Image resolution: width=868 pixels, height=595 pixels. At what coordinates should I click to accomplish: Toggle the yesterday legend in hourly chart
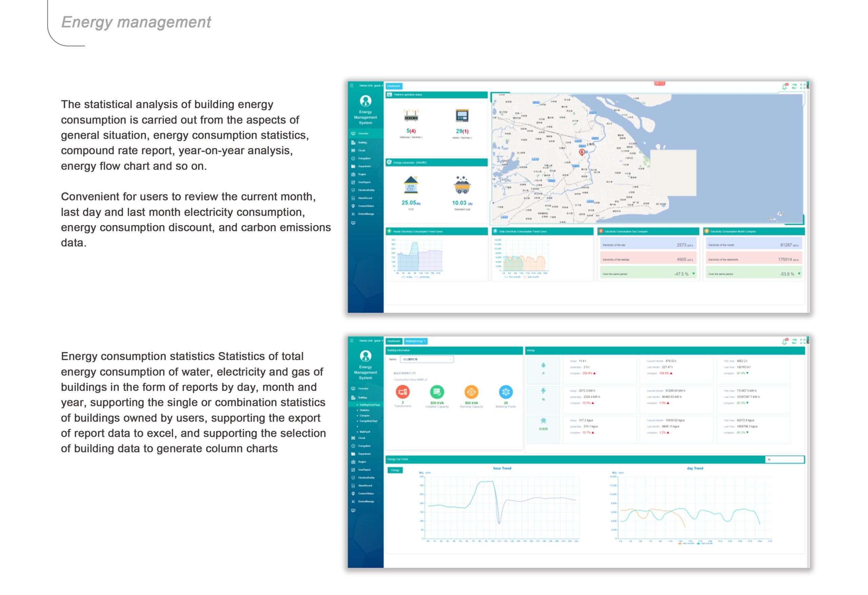422,278
